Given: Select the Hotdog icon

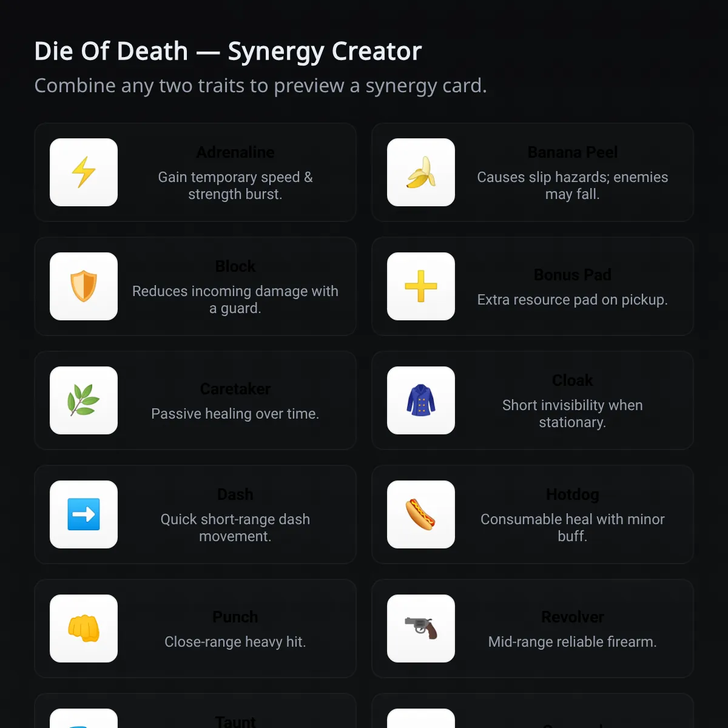Looking at the screenshot, I should click(x=421, y=514).
